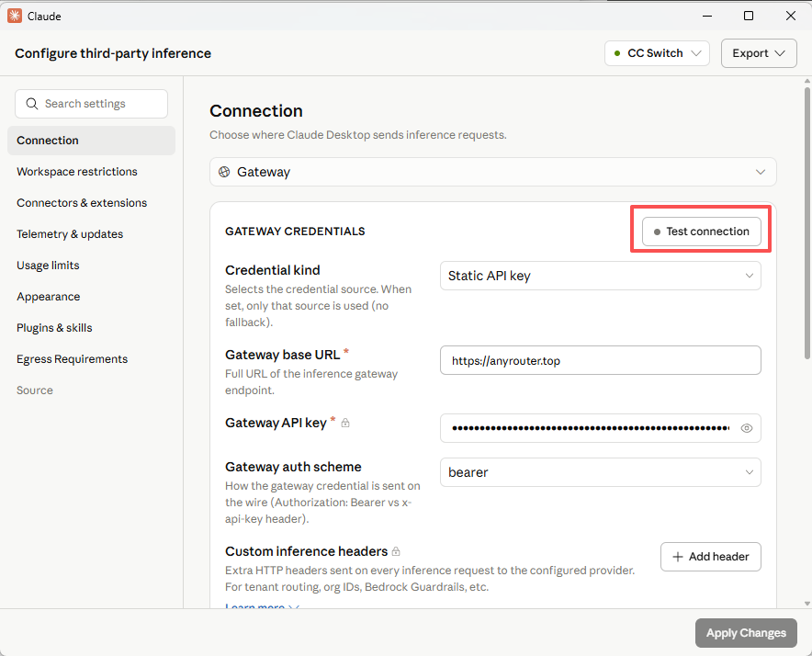Click the Add header button
The height and width of the screenshot is (656, 812).
[711, 557]
